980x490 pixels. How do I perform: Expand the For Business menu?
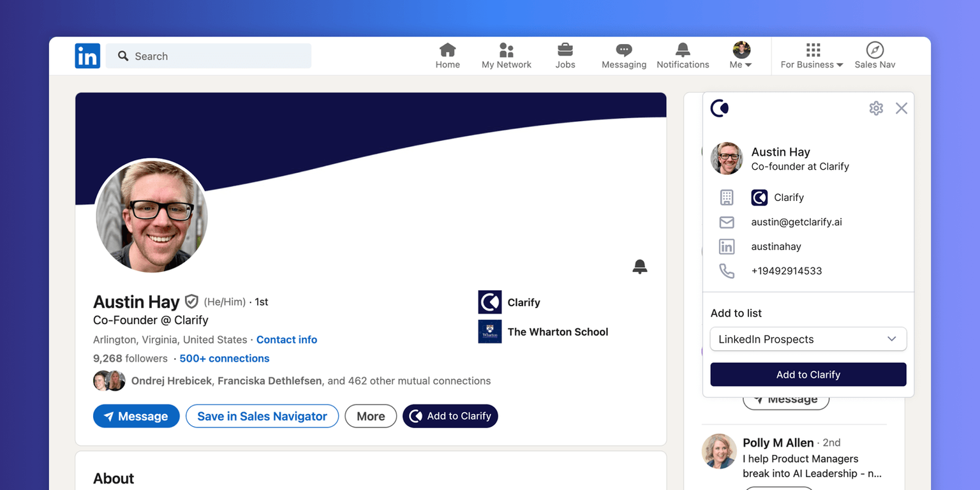pos(812,56)
